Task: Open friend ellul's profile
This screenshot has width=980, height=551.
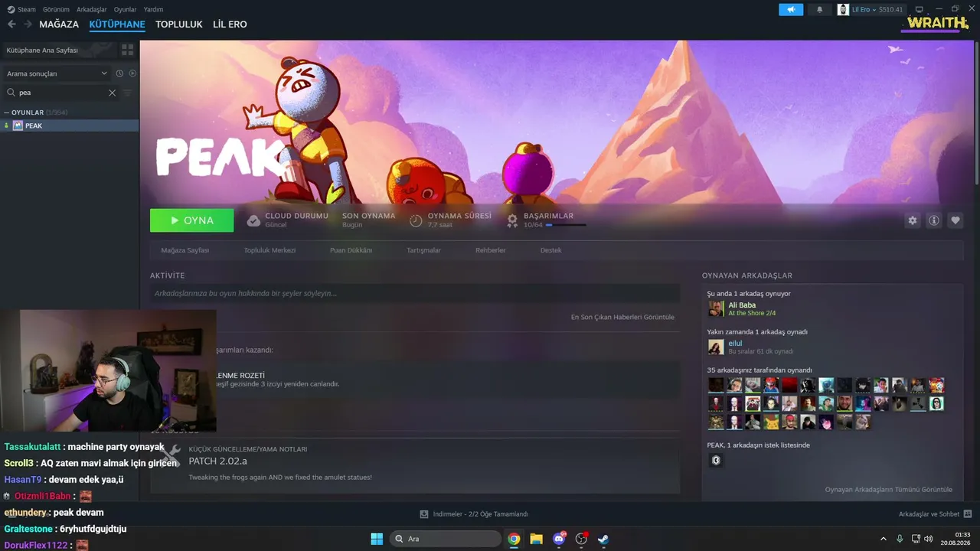Action: pyautogui.click(x=735, y=344)
